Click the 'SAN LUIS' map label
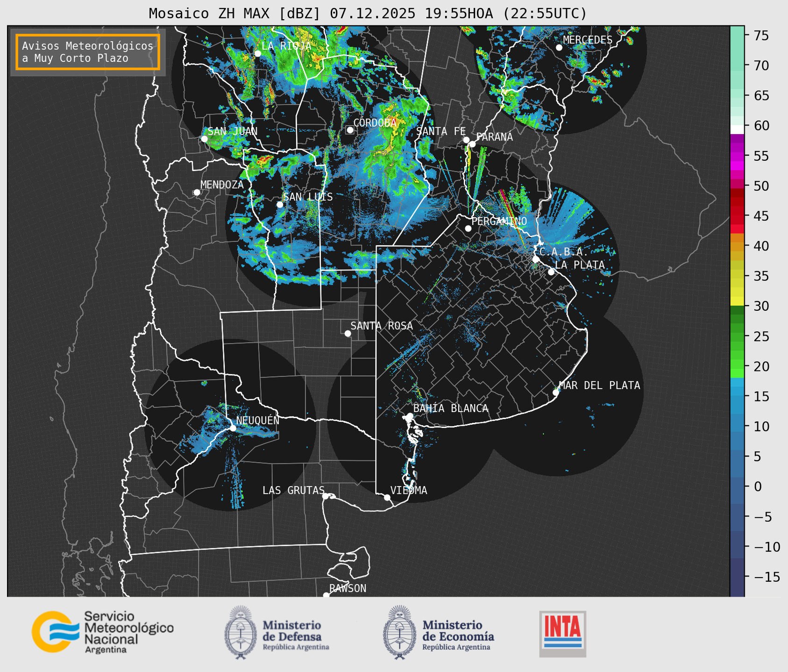 [308, 197]
